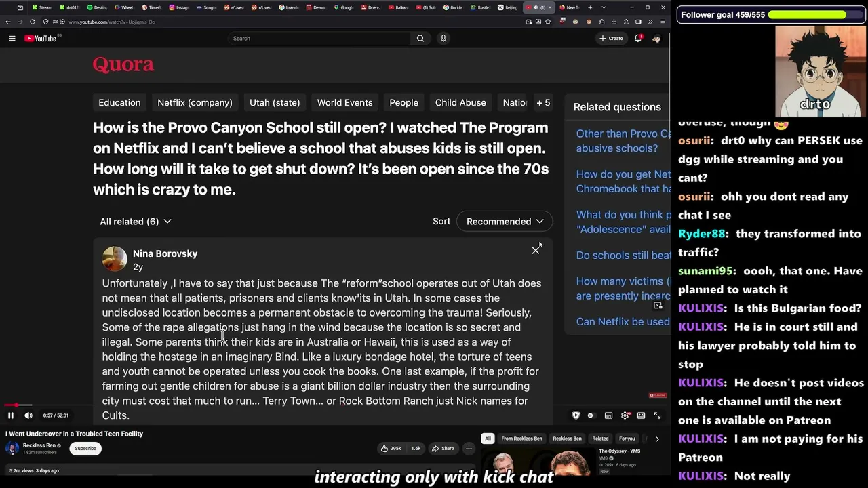Click the 5.7m views 3 days ago text

(34, 470)
